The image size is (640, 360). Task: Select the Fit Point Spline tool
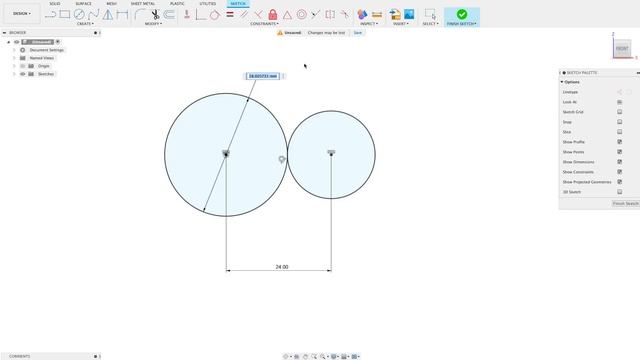tap(93, 15)
